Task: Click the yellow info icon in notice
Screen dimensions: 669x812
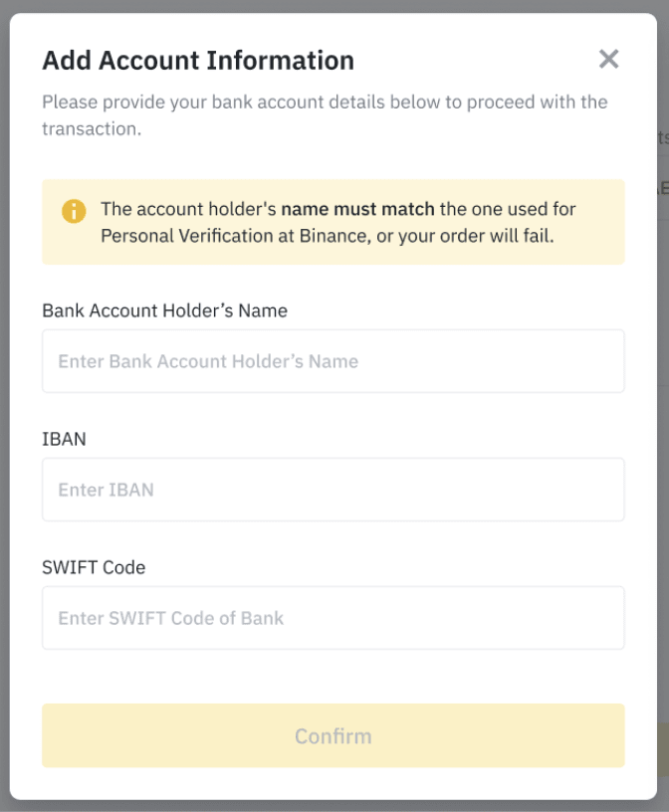Action: point(74,211)
